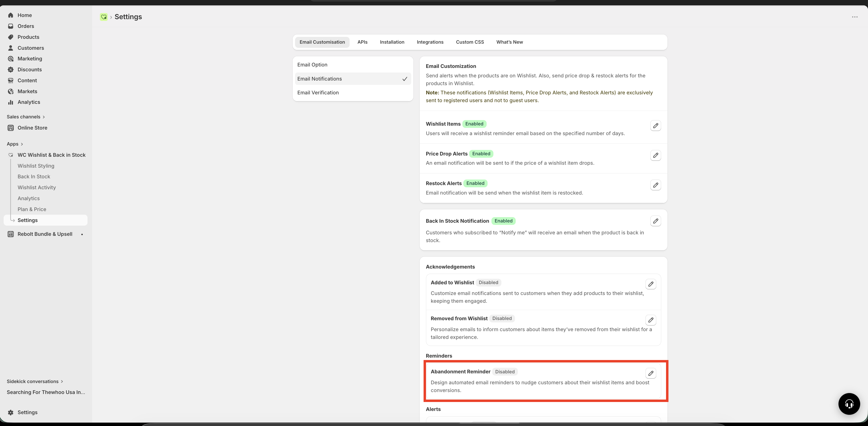Open Wishlist Styling in the app menu
Viewport: 868px width, 426px height.
[x=36, y=166]
